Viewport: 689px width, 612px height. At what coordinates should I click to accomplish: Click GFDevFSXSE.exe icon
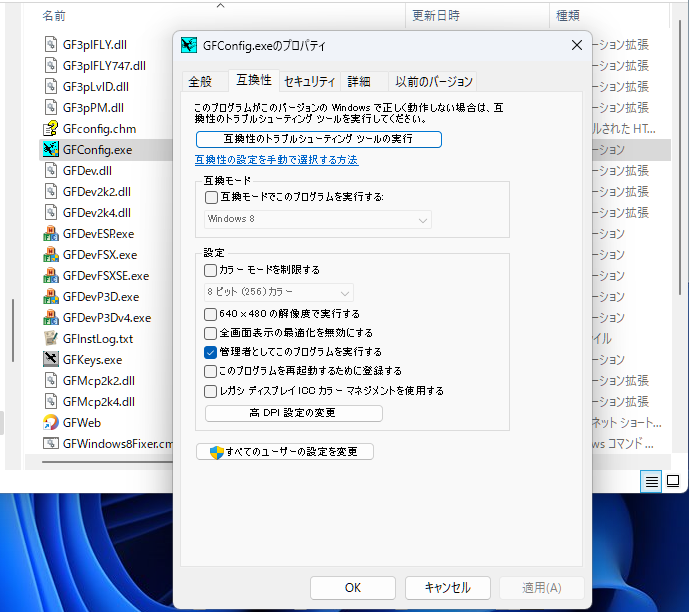click(51, 276)
